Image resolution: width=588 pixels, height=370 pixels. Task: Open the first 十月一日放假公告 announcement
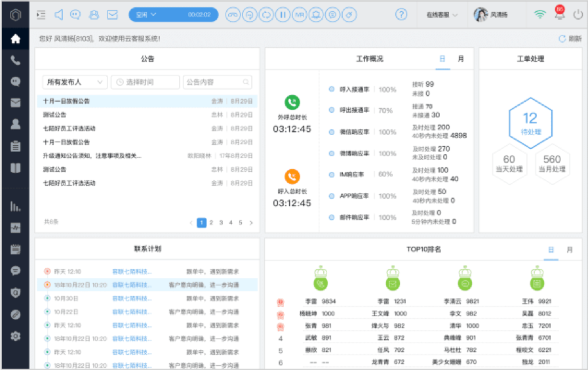[x=147, y=101]
